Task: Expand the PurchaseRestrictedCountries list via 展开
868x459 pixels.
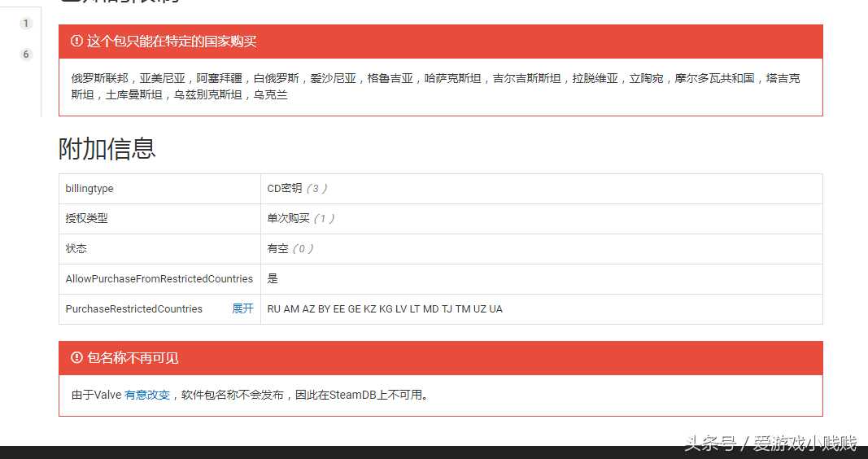Action: 242,308
